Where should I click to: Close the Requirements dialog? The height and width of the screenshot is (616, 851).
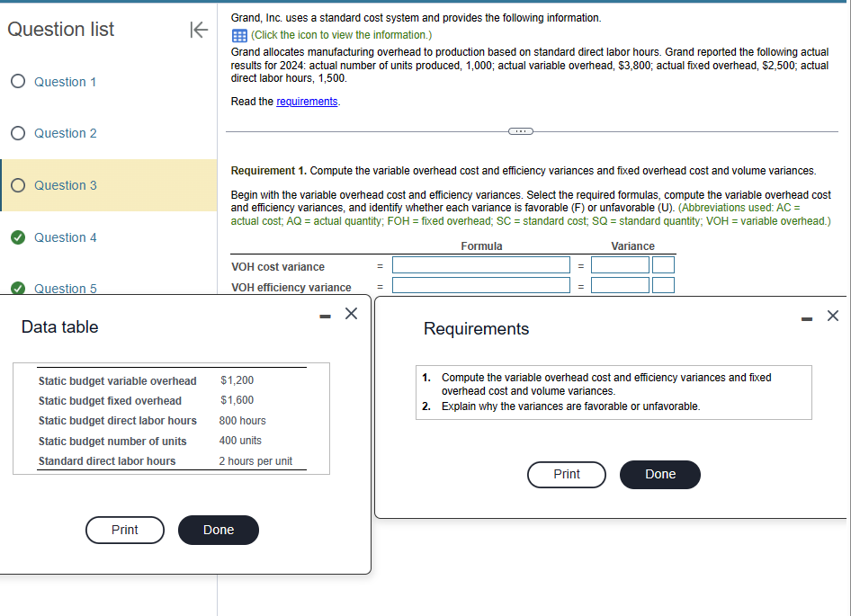point(832,316)
